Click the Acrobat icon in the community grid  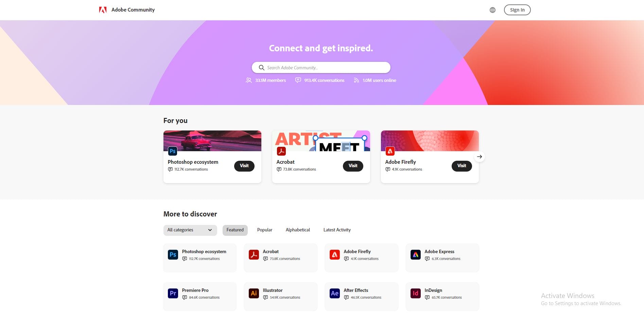[x=254, y=254]
